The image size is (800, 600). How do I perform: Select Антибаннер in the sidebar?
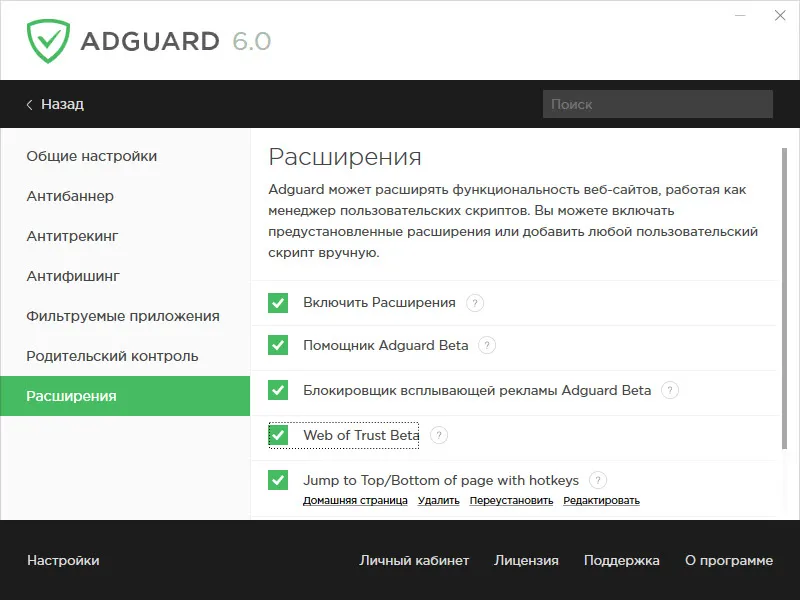coord(70,196)
